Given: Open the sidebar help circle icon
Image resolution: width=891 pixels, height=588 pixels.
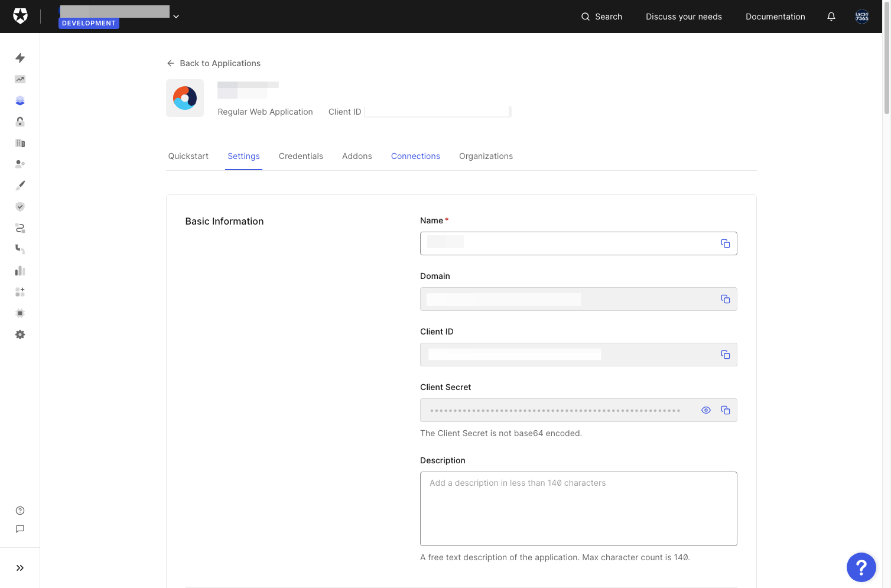Looking at the screenshot, I should [20, 511].
